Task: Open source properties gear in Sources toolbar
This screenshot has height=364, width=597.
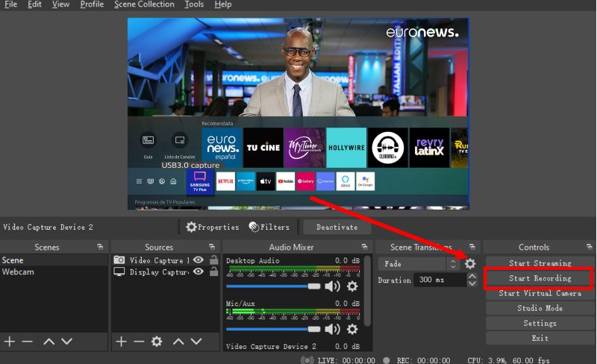Action: point(157,341)
